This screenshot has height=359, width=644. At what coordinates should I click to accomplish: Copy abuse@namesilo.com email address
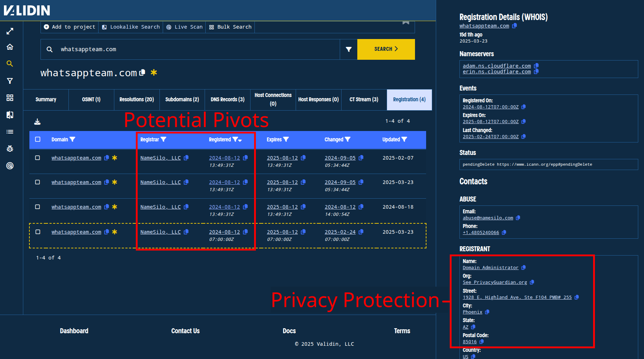518,218
